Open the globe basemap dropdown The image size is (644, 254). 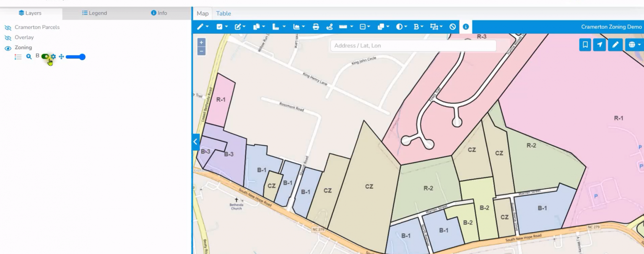coord(634,45)
